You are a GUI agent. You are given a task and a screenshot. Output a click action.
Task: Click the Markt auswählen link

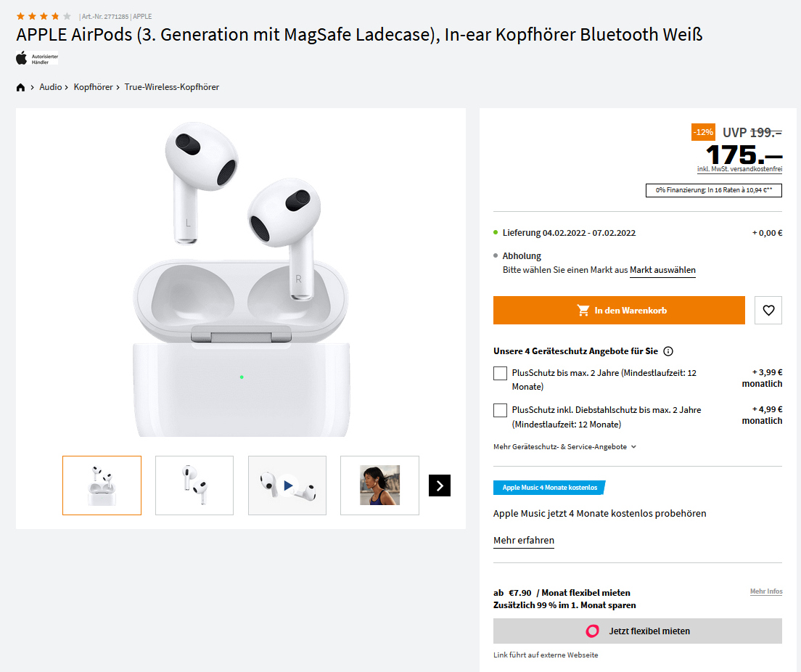[x=662, y=270]
